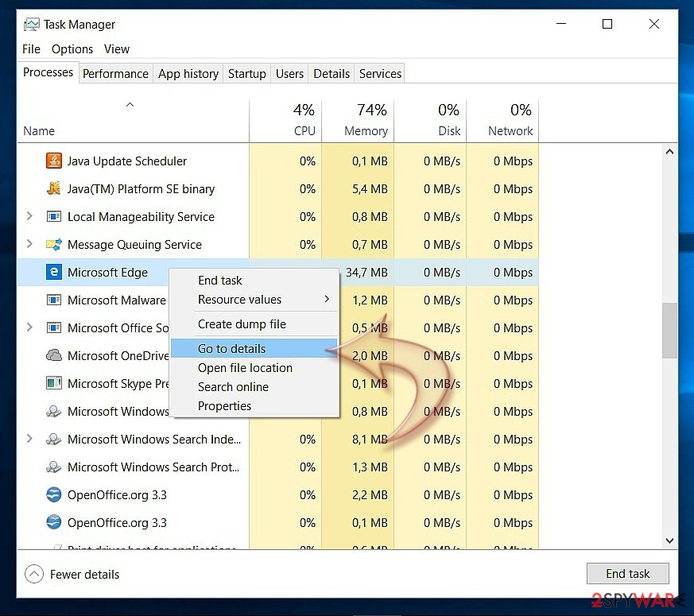Switch to the Performance tab
This screenshot has width=694, height=616.
tap(115, 73)
